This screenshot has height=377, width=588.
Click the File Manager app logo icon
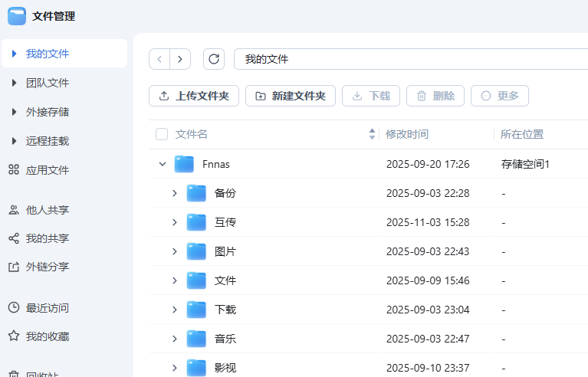pos(17,16)
